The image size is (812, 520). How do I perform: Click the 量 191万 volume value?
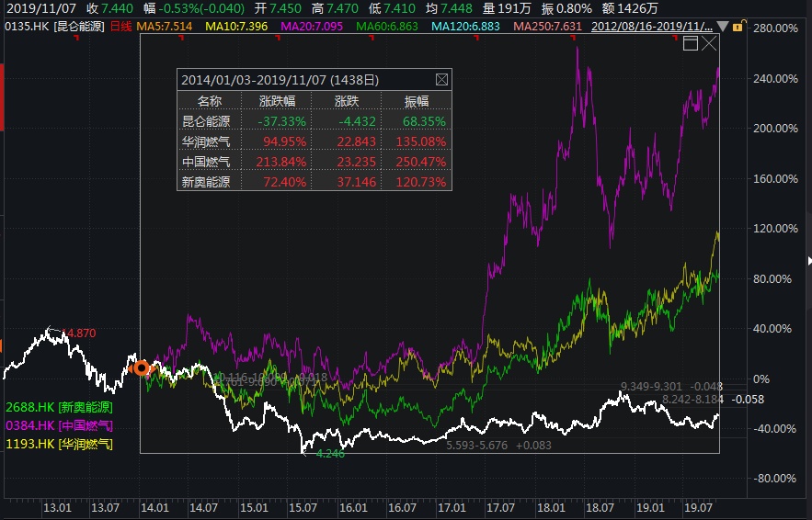coord(507,8)
